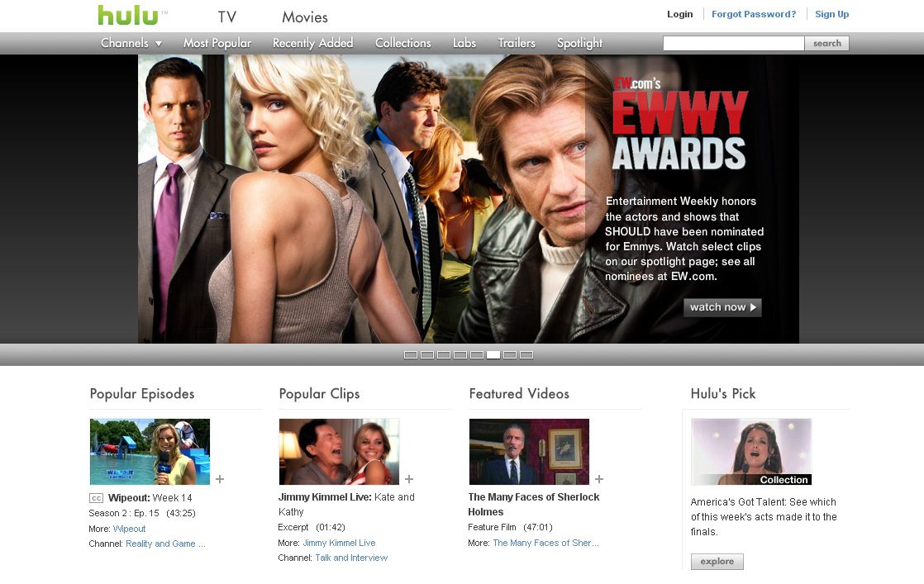
Task: Select the fourth carousel slide indicator
Action: point(460,355)
